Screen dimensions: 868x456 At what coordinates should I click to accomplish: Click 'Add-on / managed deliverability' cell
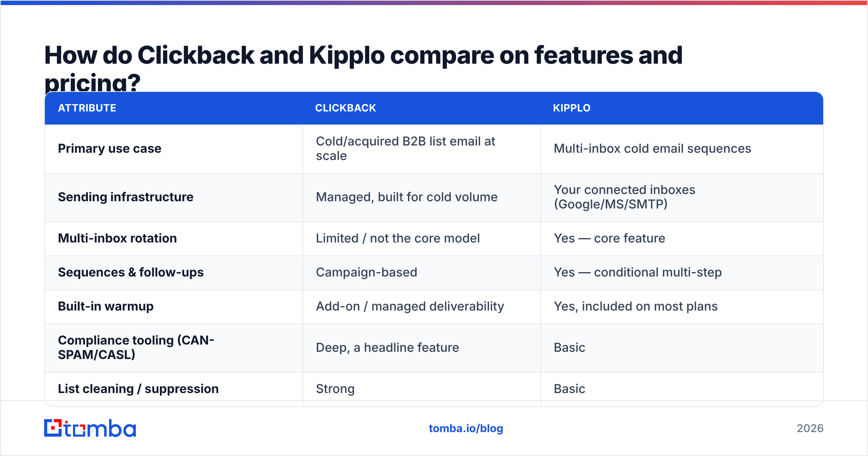pos(410,306)
